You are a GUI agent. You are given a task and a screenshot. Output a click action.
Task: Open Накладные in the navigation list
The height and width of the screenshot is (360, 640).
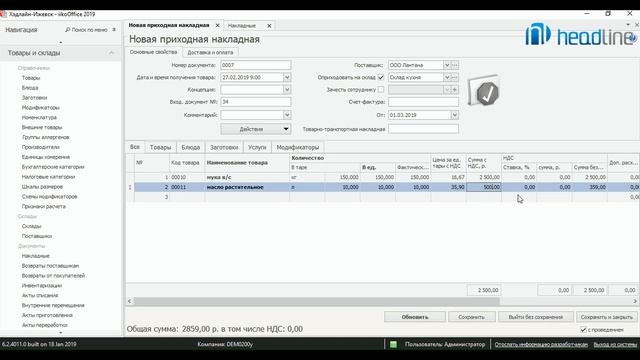36,256
